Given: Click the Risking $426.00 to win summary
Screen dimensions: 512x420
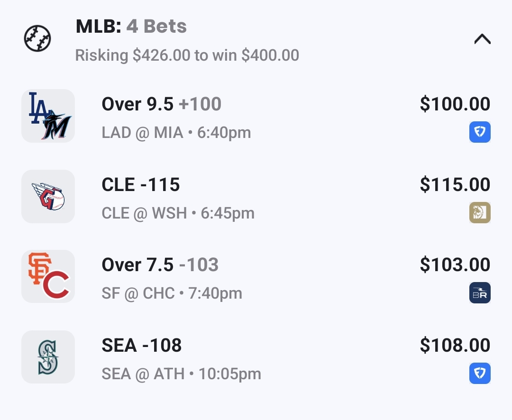Looking at the screenshot, I should click(x=187, y=55).
